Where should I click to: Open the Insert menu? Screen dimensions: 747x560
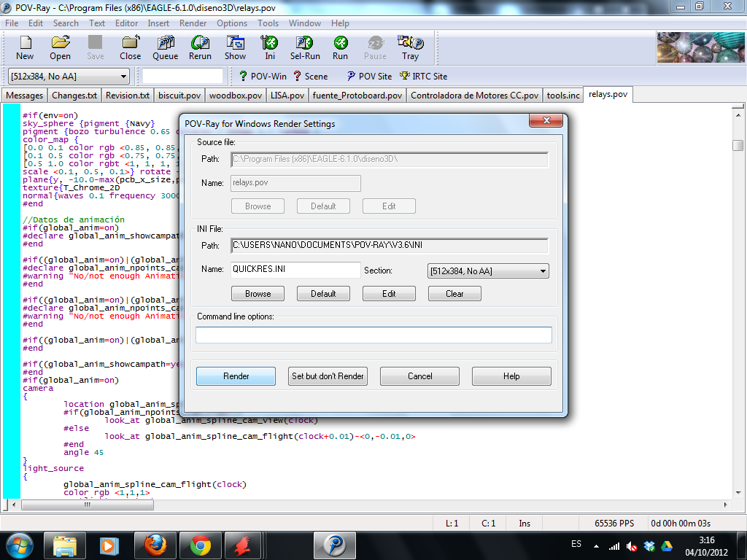(x=158, y=23)
